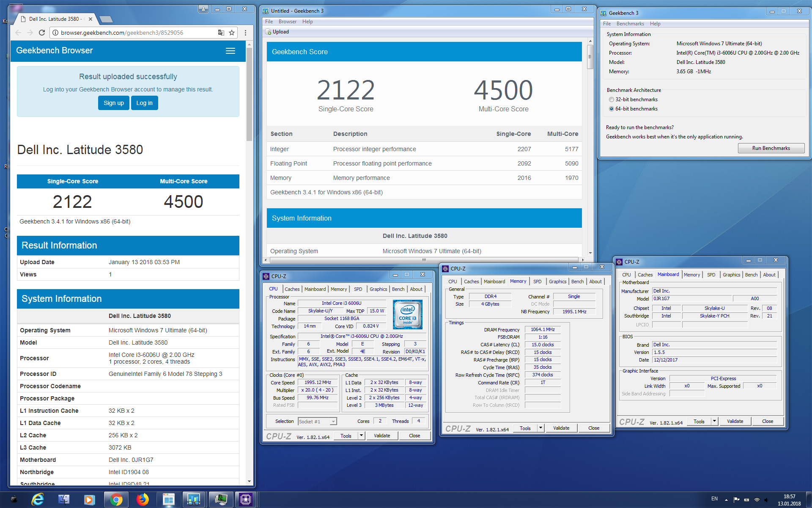
Task: Click the volume speaker tray icon
Action: 767,500
